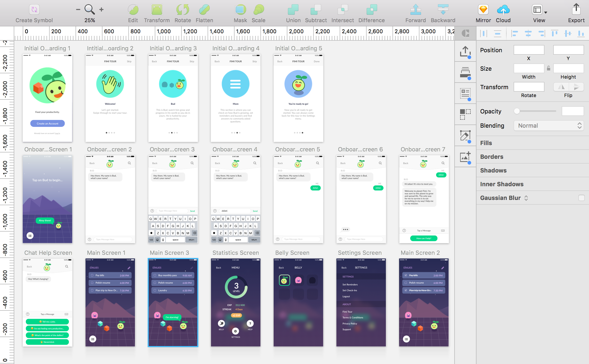589x364 pixels.
Task: Click the Cloud upload icon
Action: [x=503, y=10]
